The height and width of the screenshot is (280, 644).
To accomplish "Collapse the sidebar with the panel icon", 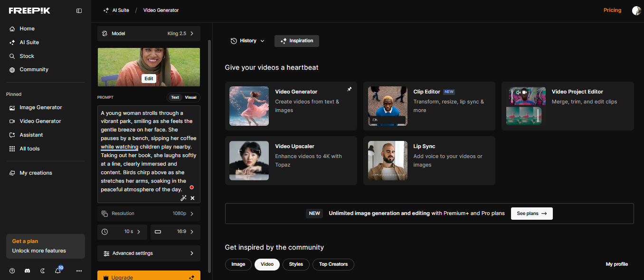I will pos(79,10).
